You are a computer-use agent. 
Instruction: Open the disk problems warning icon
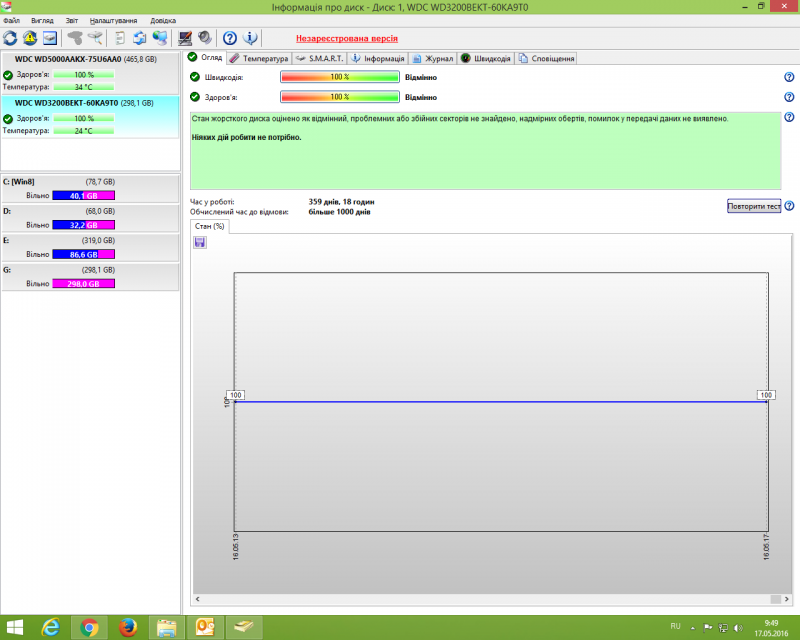(29, 38)
